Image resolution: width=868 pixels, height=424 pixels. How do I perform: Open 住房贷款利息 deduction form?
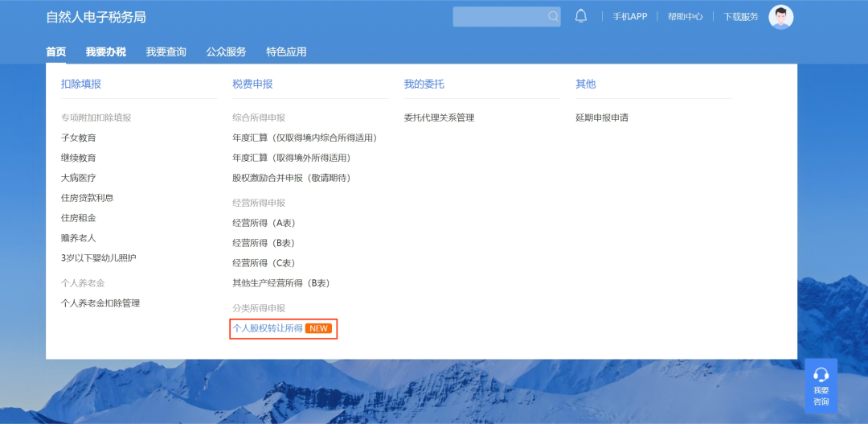tap(88, 198)
